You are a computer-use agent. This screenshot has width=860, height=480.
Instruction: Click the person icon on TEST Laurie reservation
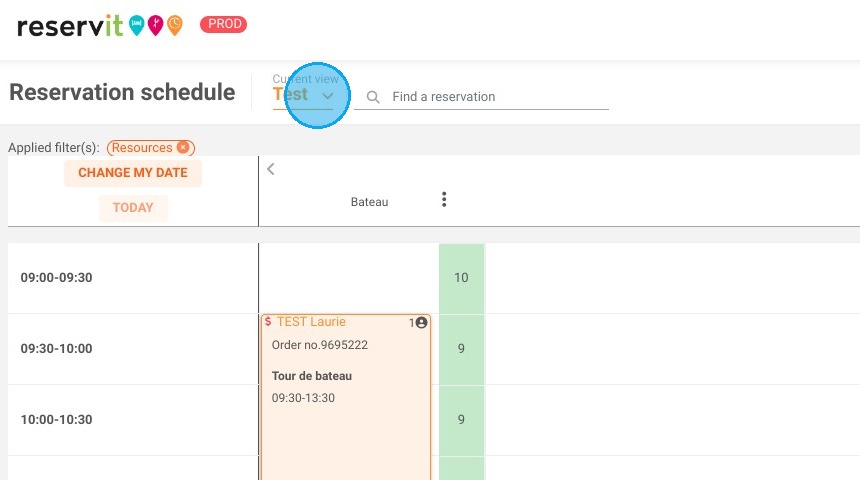click(421, 323)
